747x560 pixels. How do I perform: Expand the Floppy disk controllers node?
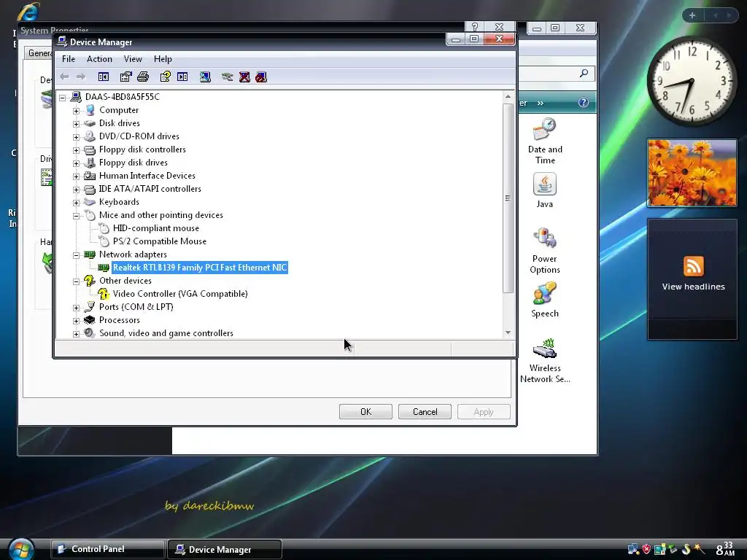[76, 150]
